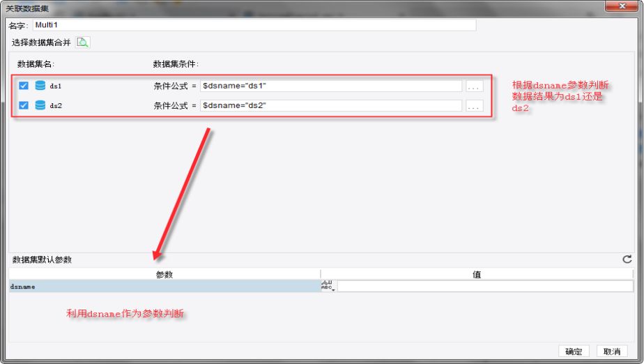Click the 取消 button

(611, 351)
